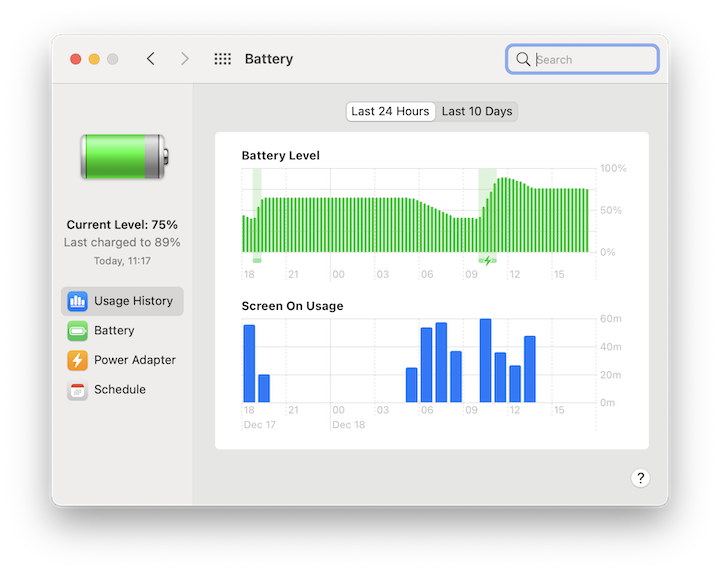Click the charging marker near 18
Viewport: 720px width, 574px height.
[257, 260]
